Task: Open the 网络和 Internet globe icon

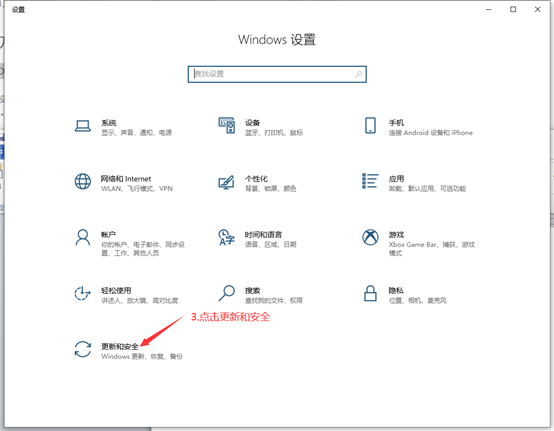Action: point(83,182)
